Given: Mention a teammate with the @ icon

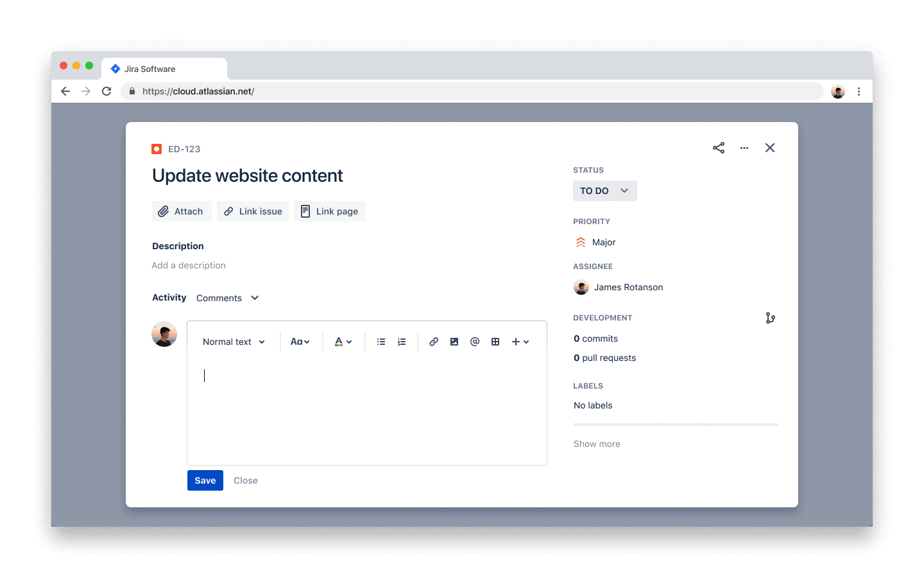Looking at the screenshot, I should click(475, 341).
